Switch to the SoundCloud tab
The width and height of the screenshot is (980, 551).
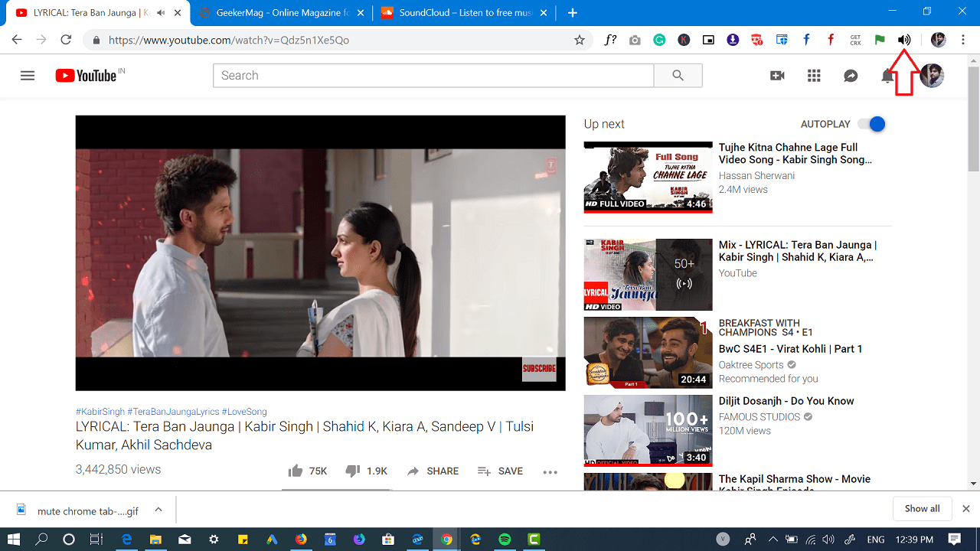point(464,13)
